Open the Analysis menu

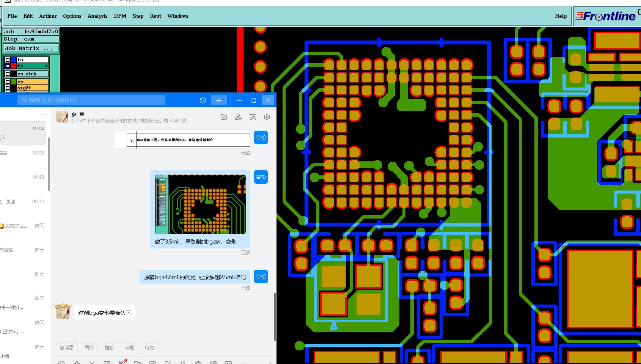(97, 16)
